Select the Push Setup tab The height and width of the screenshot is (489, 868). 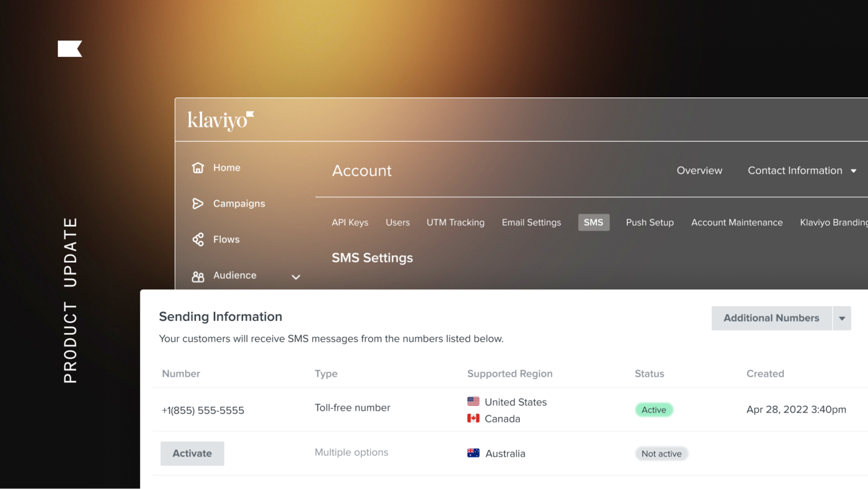pyautogui.click(x=650, y=222)
